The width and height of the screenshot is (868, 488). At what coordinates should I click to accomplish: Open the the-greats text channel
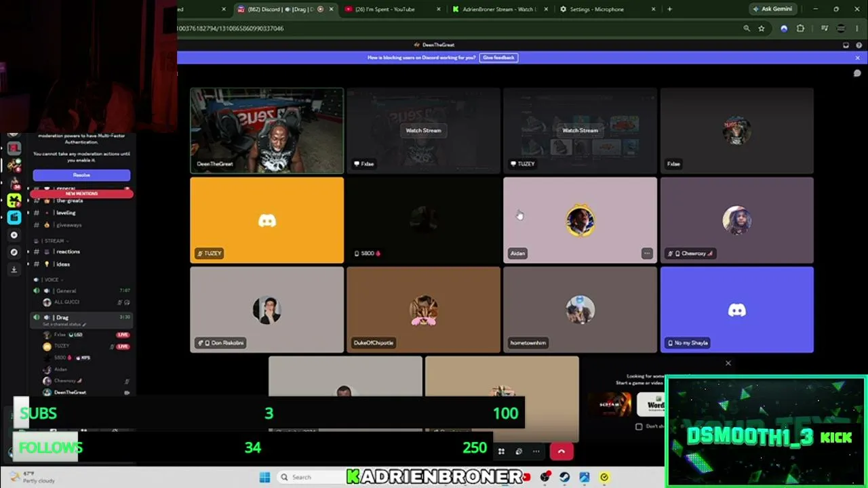point(81,201)
